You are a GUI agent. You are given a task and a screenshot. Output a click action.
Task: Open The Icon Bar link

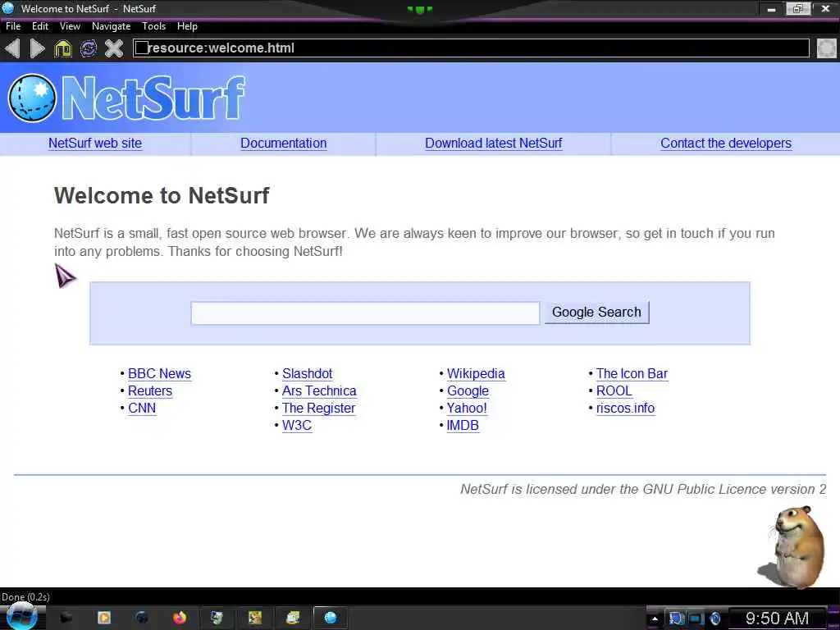click(632, 374)
